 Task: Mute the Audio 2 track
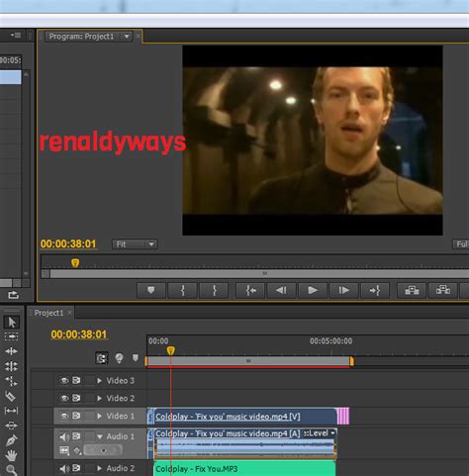pos(64,468)
